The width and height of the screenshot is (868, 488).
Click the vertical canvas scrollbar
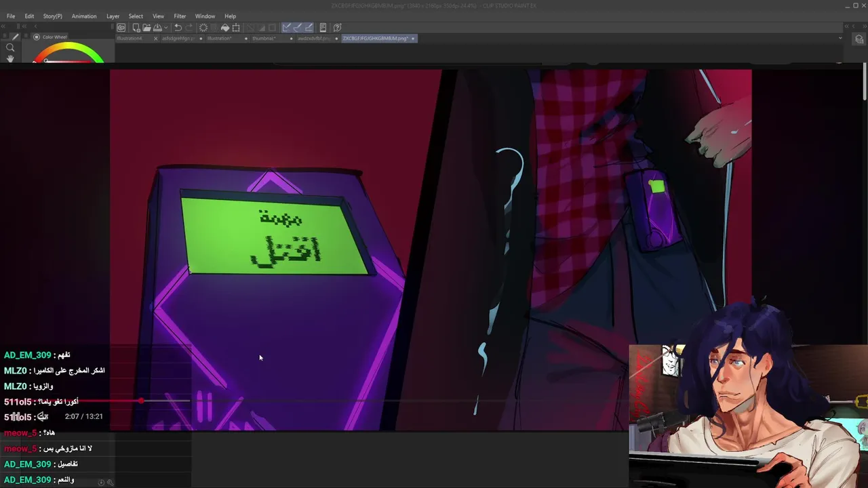(x=865, y=83)
